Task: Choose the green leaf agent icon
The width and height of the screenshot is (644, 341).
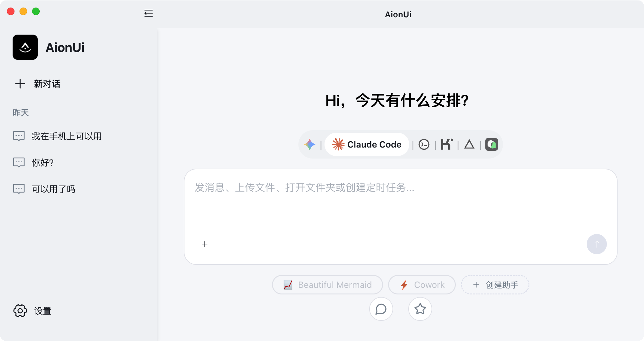Action: [491, 144]
